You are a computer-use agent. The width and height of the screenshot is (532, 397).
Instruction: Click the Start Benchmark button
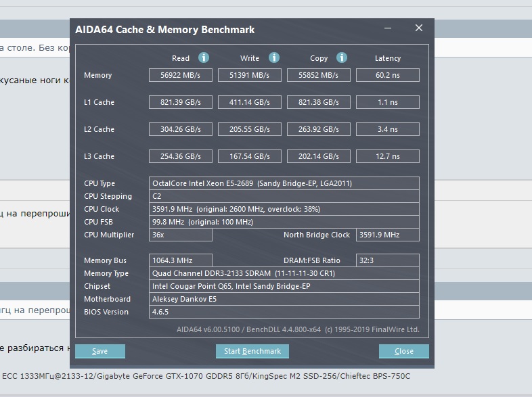tap(252, 351)
